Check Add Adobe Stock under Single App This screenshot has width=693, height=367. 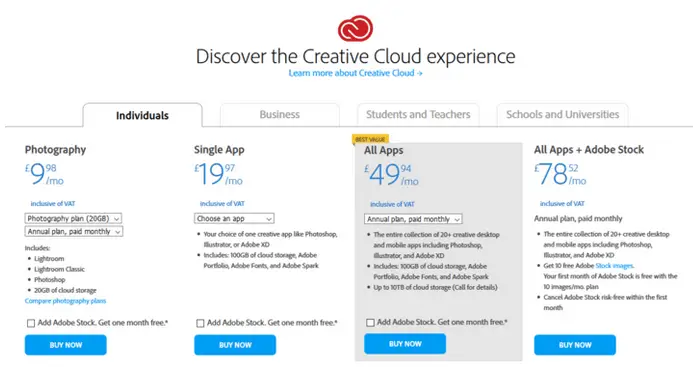(x=200, y=323)
